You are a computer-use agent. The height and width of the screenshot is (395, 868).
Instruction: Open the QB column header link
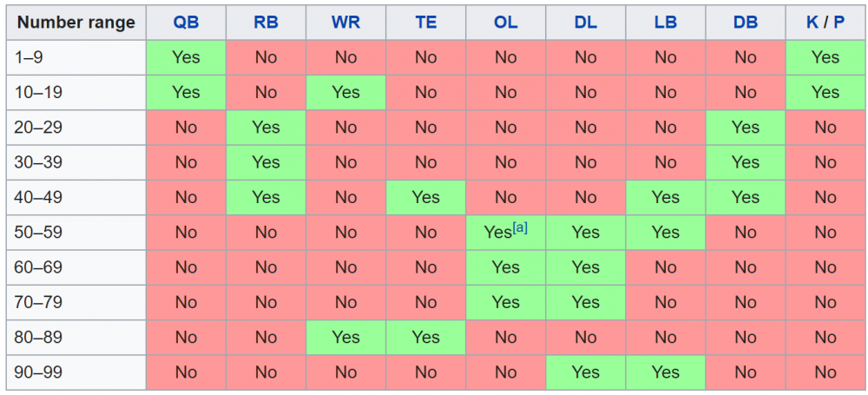[x=186, y=23]
